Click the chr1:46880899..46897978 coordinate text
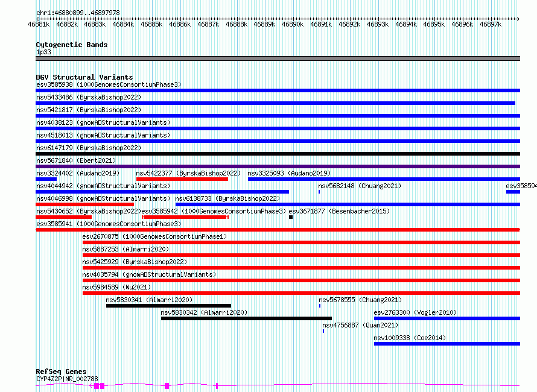 (x=78, y=13)
